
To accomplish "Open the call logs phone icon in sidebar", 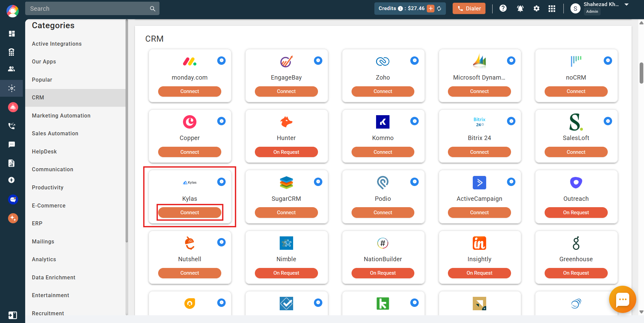I will pyautogui.click(x=12, y=126).
